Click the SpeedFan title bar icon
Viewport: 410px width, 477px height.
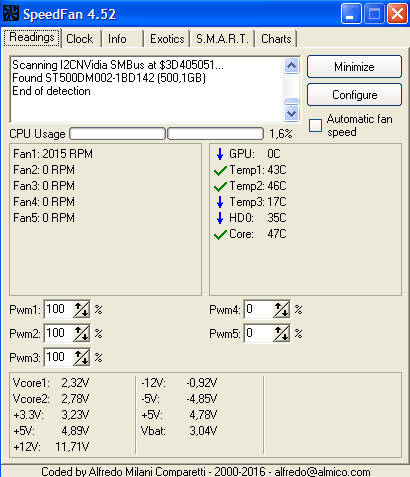11,13
